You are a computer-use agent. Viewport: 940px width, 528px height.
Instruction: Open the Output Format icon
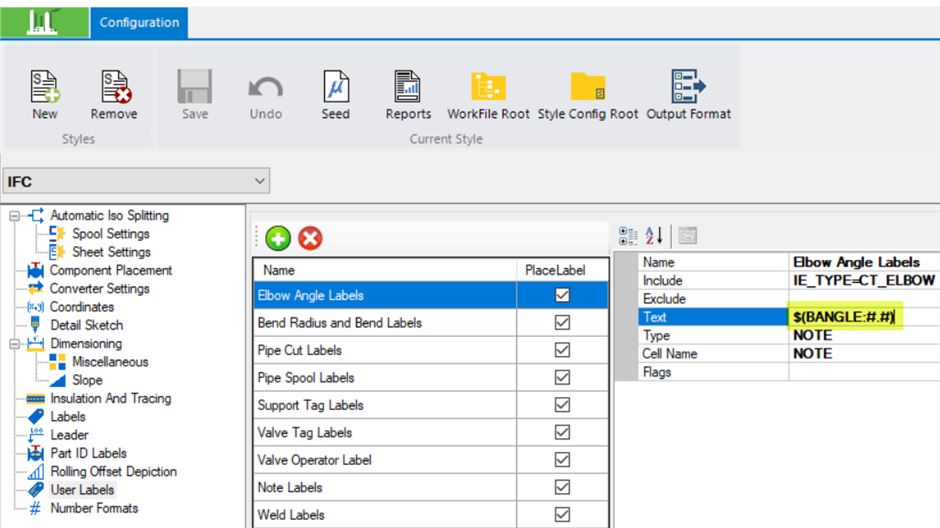[x=688, y=86]
